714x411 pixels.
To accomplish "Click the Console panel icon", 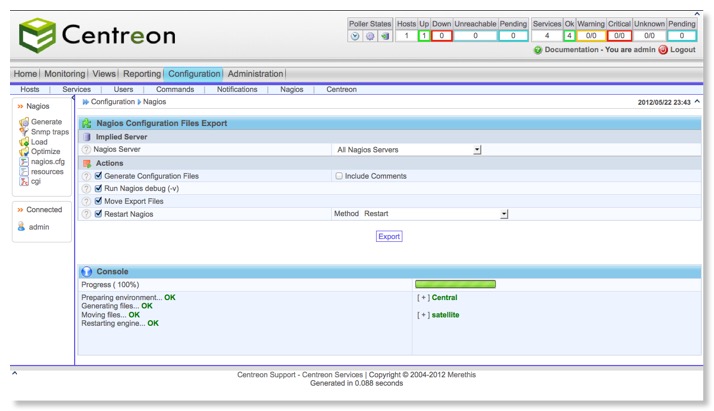I will (86, 272).
